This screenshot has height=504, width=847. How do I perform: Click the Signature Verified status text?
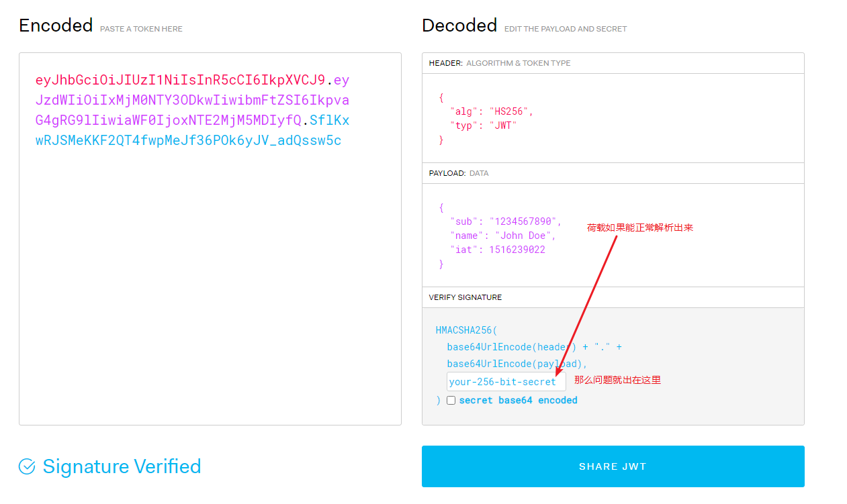[x=121, y=466]
